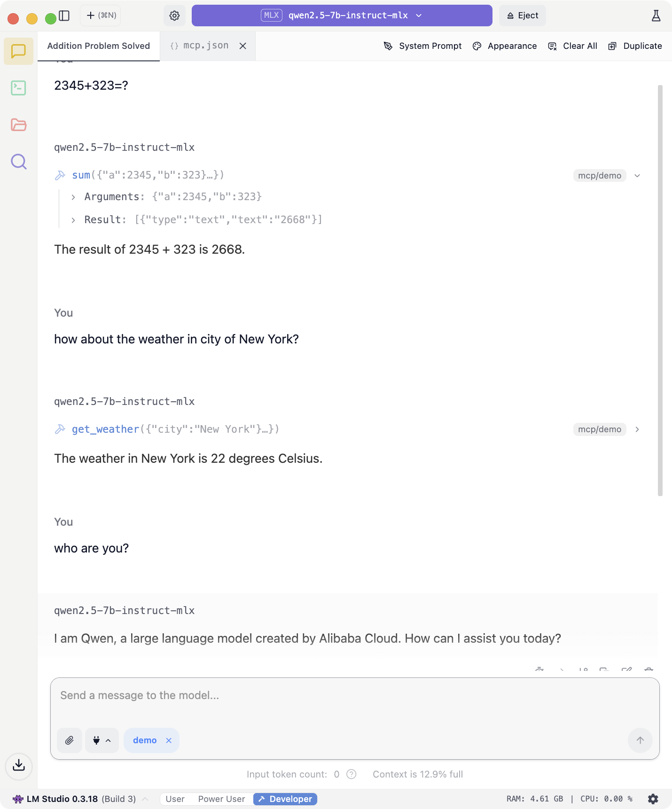The width and height of the screenshot is (672, 809).
Task: Open the qwen2.5-7b-instruct-mlx model selector dropdown
Action: 342,16
